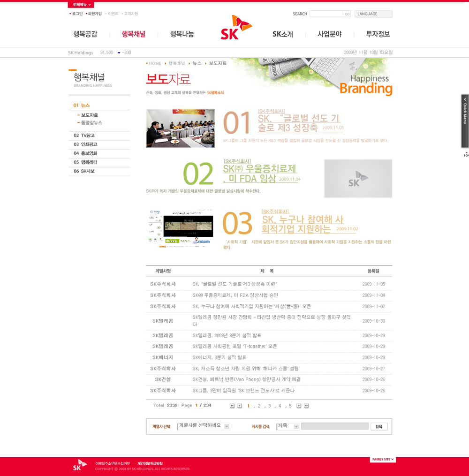Jump to the last page of results
The height and width of the screenshot is (476, 469).
tap(306, 406)
